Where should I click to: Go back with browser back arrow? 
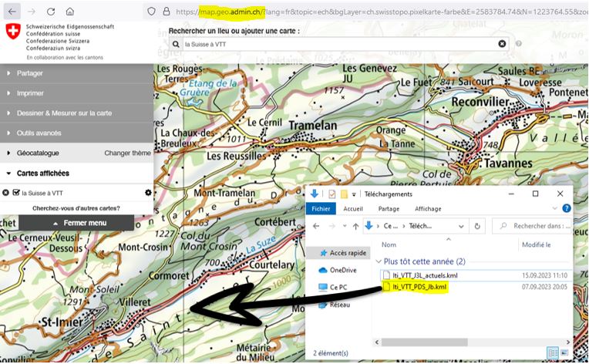[12, 12]
